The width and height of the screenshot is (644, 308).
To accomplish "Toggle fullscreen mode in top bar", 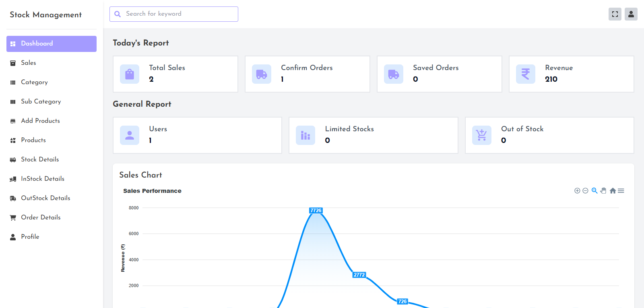I will click(615, 14).
